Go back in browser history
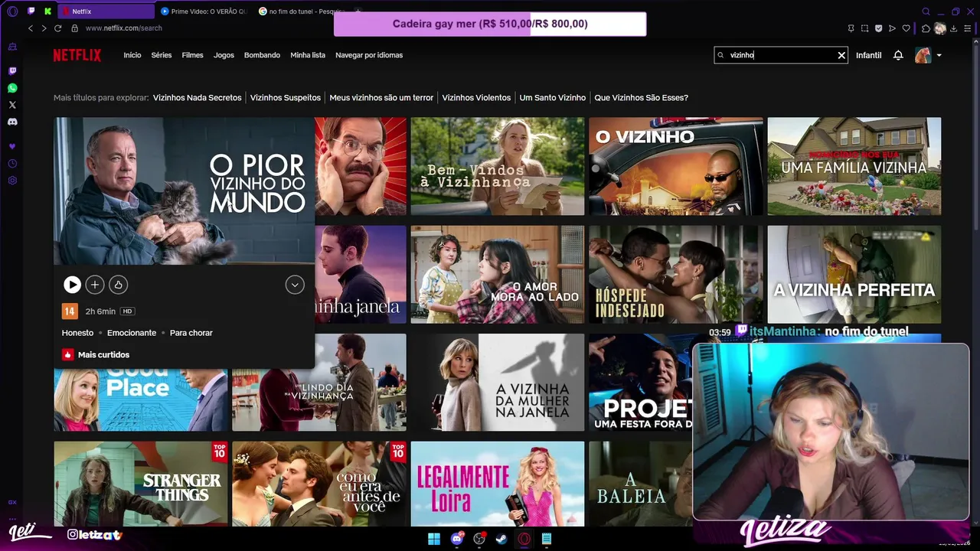This screenshot has width=980, height=551. (x=31, y=28)
